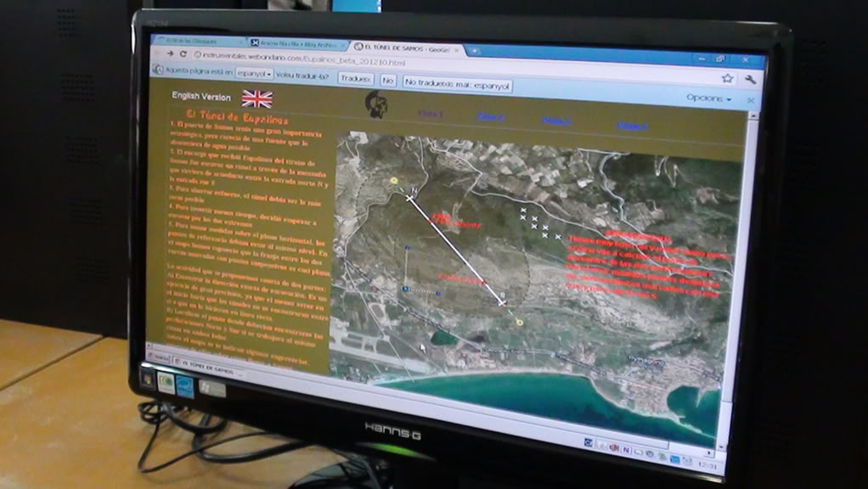Click the El Túnel de Eupalinos heading
Viewport: 868px width, 489px height.
237,117
